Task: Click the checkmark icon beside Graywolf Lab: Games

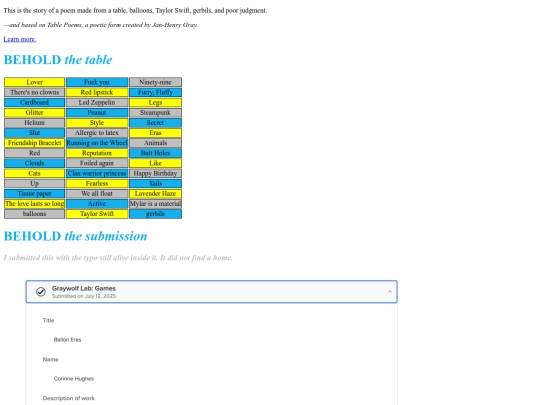Action: click(x=41, y=292)
